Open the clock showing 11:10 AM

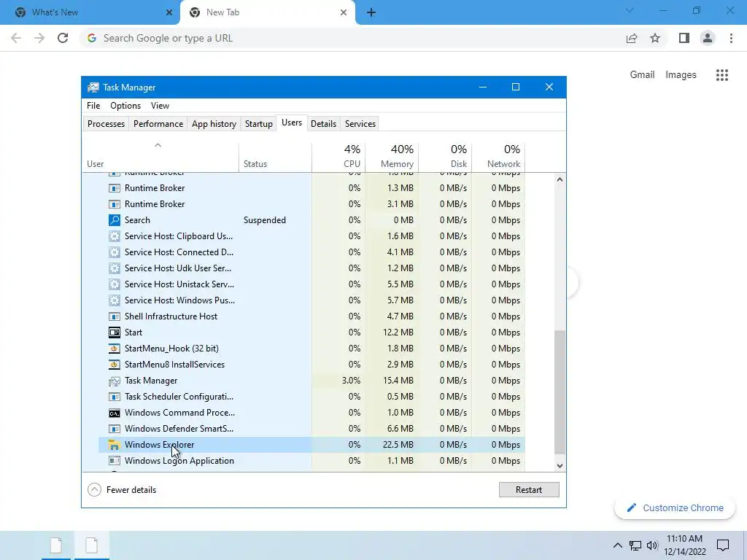(685, 545)
